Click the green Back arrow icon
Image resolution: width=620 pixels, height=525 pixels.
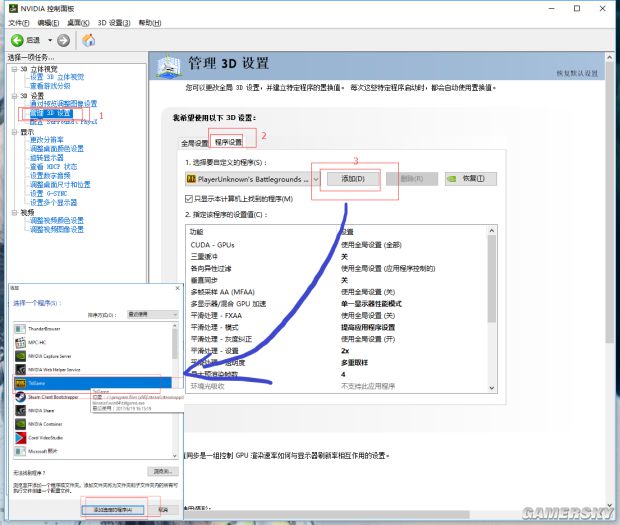click(18, 40)
